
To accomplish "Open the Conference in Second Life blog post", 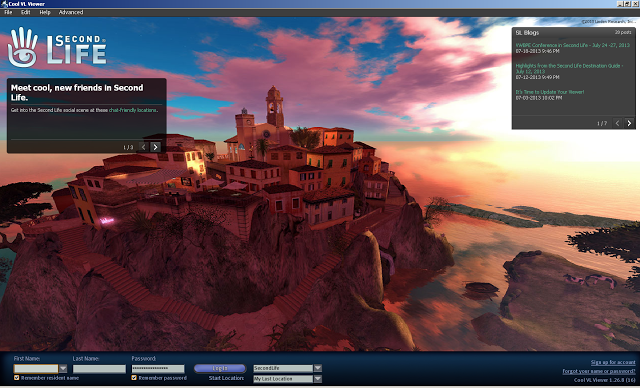I will click(x=573, y=45).
